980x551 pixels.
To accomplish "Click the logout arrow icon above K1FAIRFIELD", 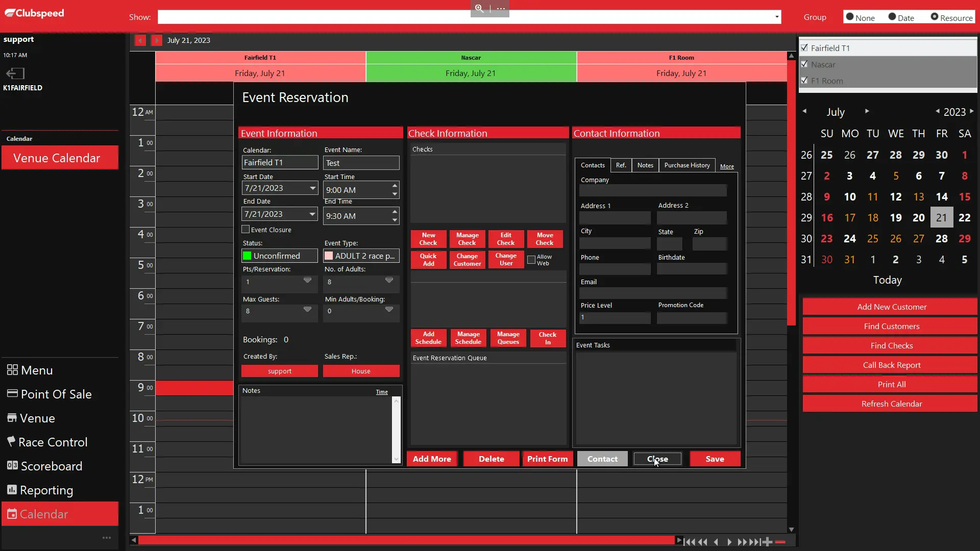I will (x=15, y=73).
